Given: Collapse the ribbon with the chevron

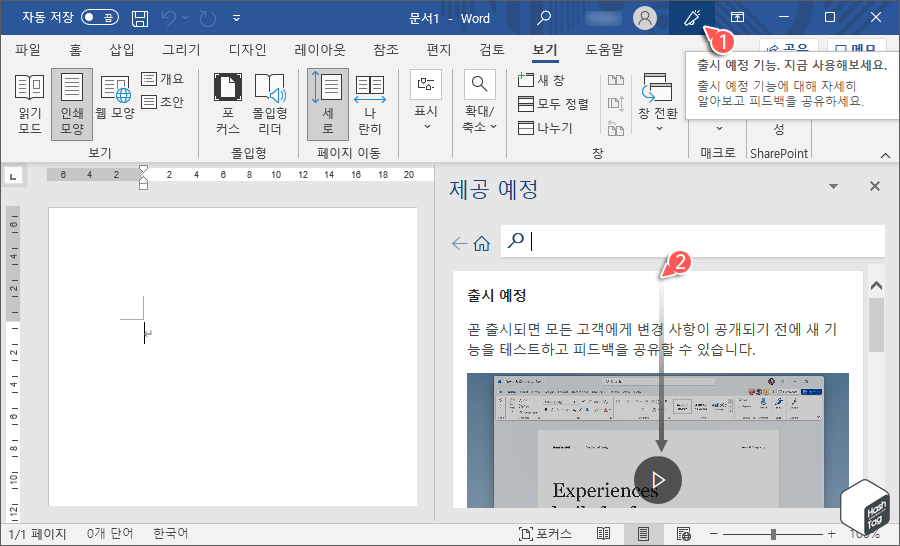Looking at the screenshot, I should pyautogui.click(x=885, y=155).
